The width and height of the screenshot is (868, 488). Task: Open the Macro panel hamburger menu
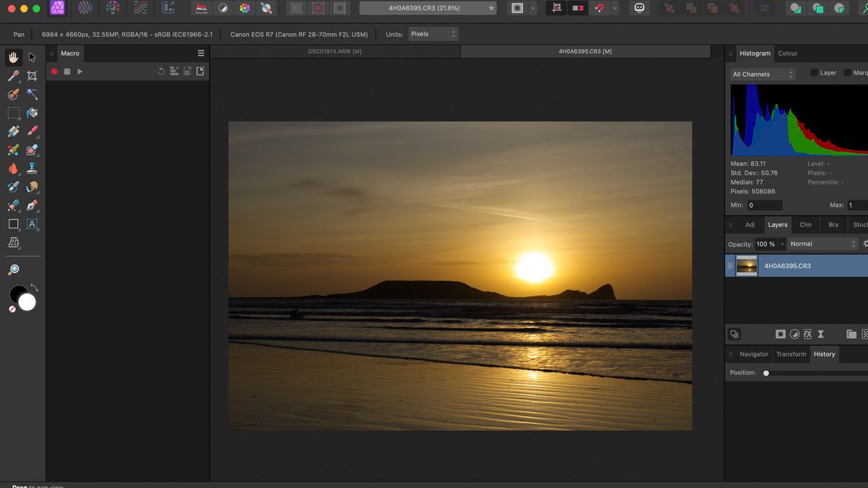click(x=200, y=53)
